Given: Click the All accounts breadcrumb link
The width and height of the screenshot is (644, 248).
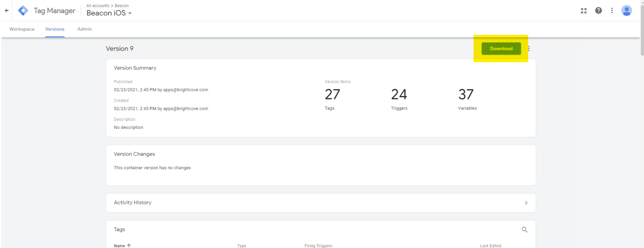Looking at the screenshot, I should [98, 6].
